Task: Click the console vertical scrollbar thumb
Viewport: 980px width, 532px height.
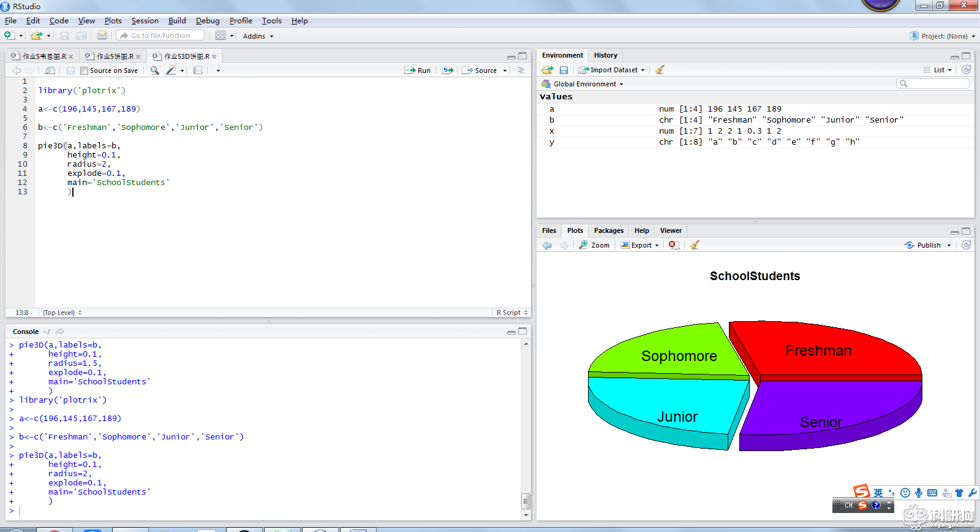Action: click(x=526, y=501)
